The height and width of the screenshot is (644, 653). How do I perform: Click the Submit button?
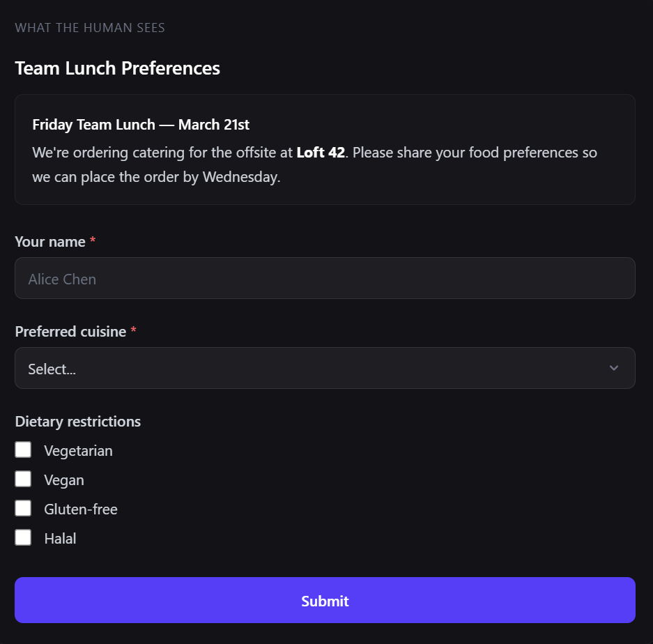coord(325,599)
